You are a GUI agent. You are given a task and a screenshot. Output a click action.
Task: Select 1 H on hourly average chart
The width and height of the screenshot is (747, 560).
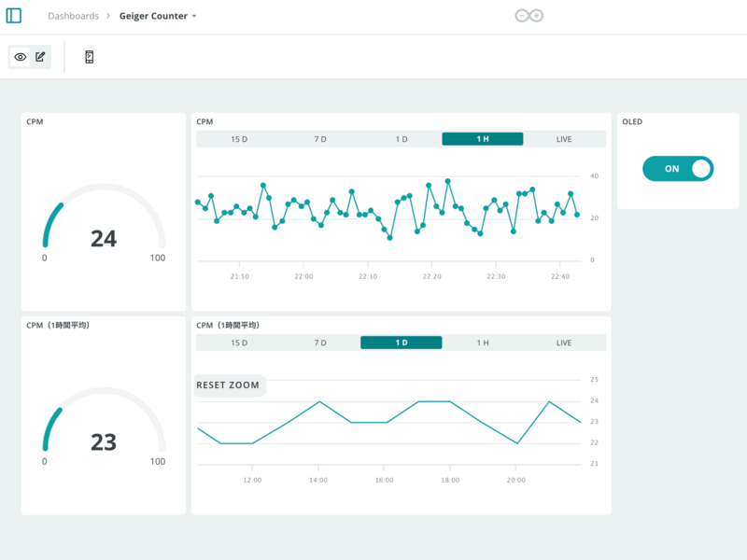[x=483, y=343]
